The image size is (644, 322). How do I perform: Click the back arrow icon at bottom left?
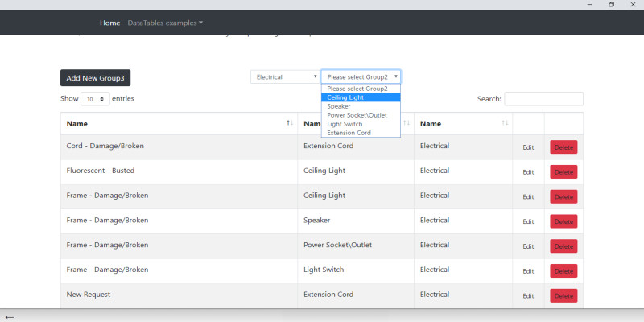10,316
